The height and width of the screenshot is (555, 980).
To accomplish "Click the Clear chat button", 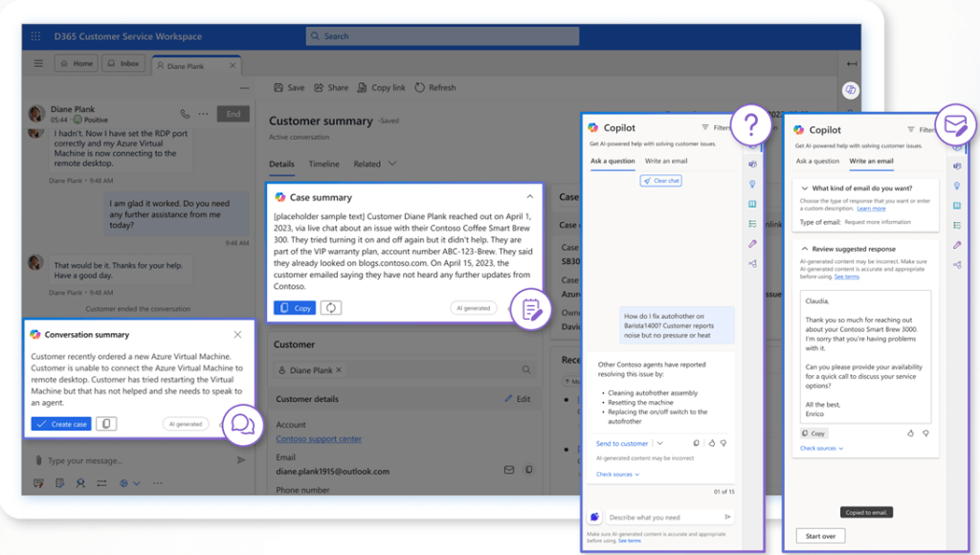I will [x=661, y=181].
